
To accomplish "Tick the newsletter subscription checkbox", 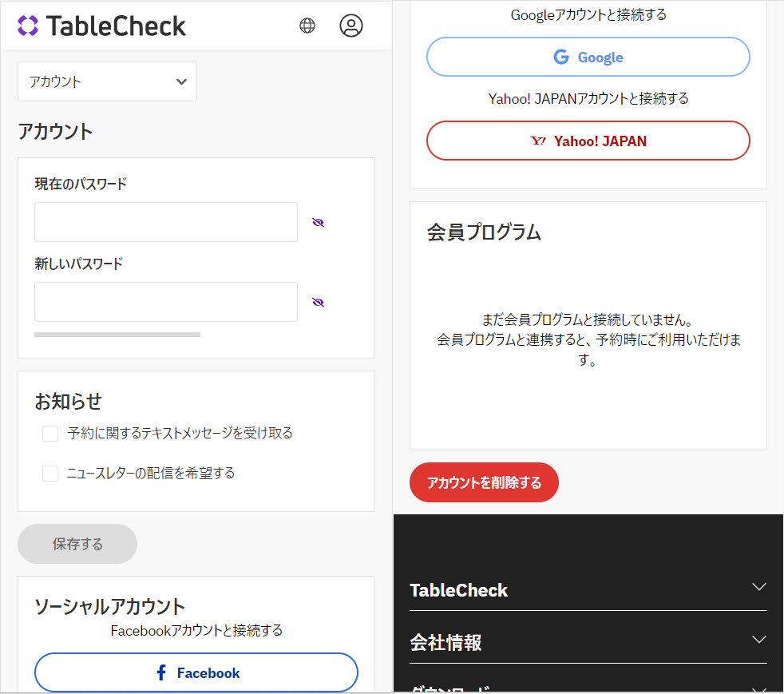I will [50, 474].
